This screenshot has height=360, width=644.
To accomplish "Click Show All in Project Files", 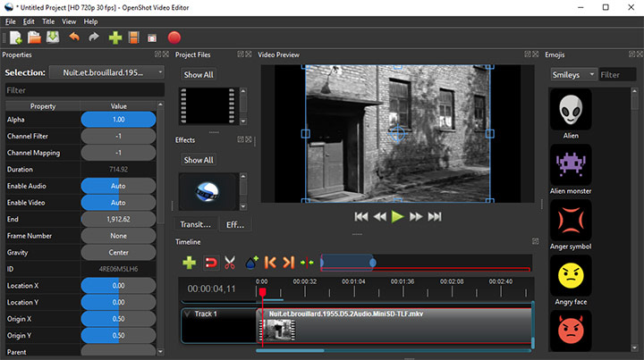I will 198,75.
